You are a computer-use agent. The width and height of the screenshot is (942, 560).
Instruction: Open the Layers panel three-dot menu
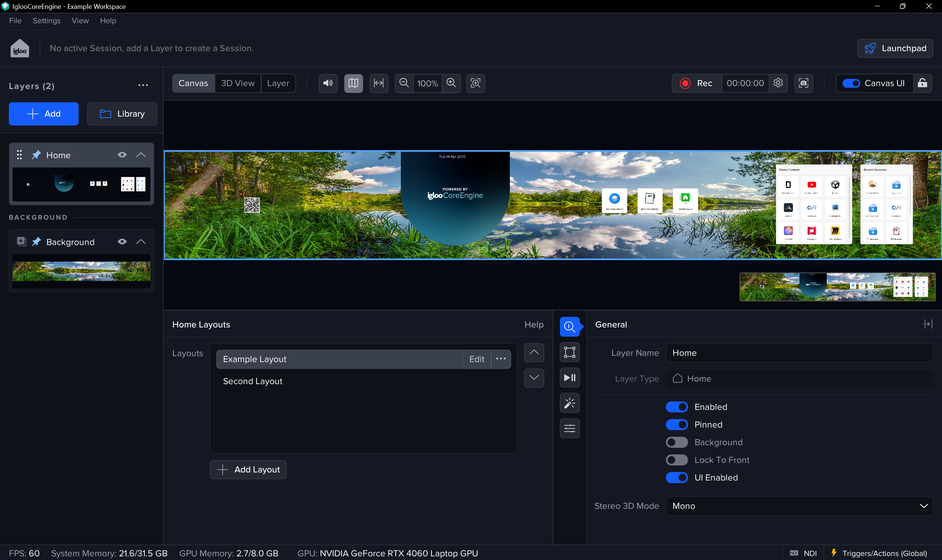click(143, 85)
